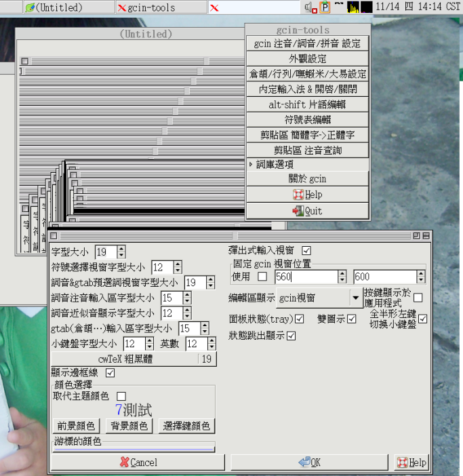The image size is (463, 476).
Task: Click the 字型大小 spinner arrows
Action: pyautogui.click(x=121, y=252)
